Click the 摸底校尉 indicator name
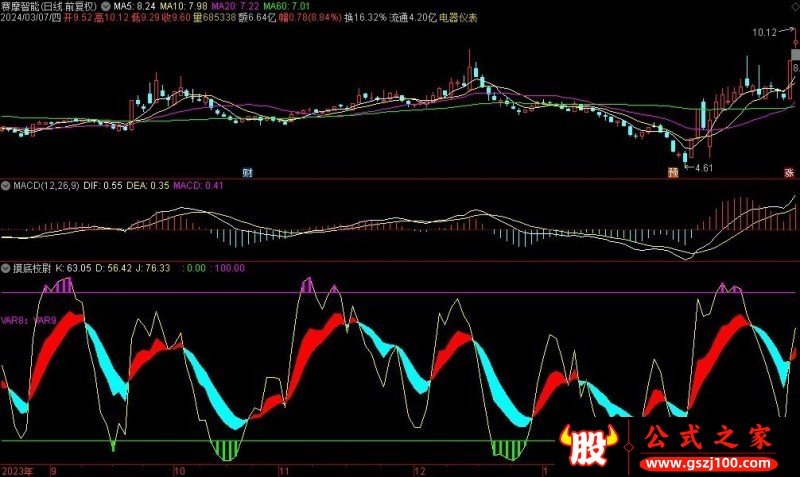 click(x=32, y=268)
